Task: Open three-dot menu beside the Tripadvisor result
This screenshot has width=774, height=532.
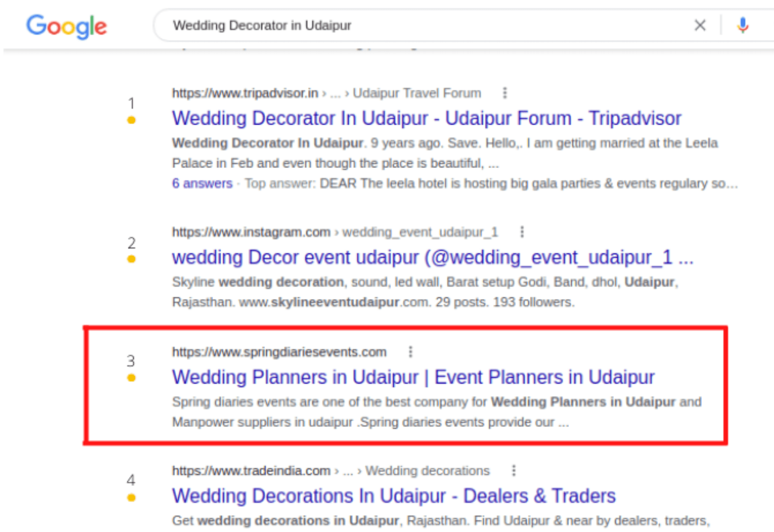Action: pos(505,93)
